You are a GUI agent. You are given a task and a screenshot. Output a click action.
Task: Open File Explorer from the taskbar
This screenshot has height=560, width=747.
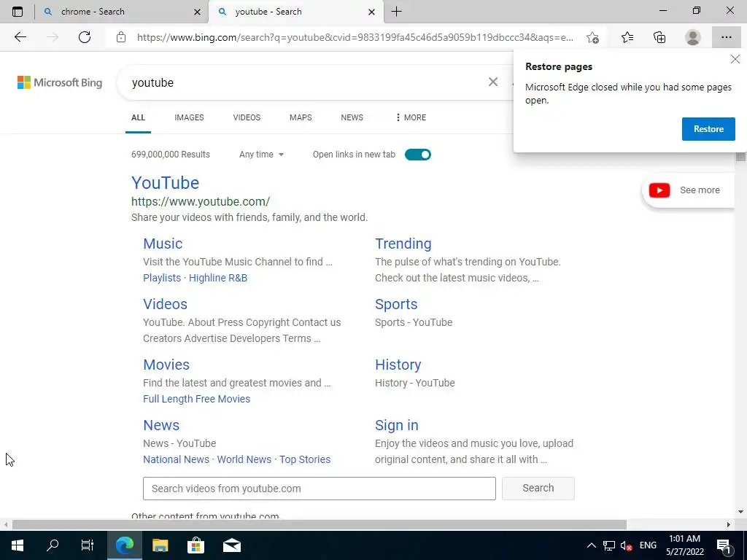(x=160, y=545)
